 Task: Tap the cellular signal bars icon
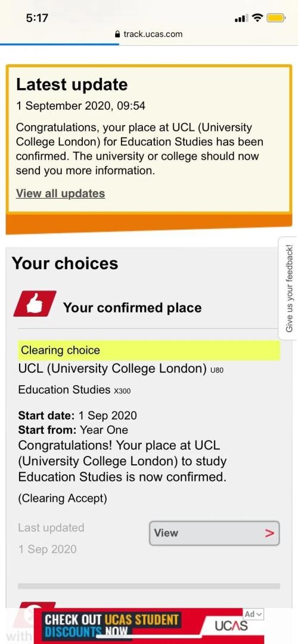pos(241,18)
